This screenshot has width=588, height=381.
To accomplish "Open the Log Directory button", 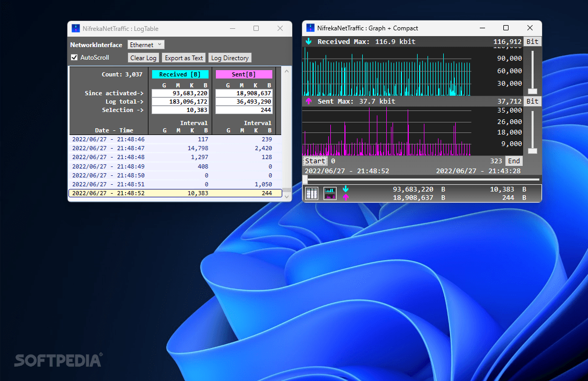I will [x=230, y=58].
